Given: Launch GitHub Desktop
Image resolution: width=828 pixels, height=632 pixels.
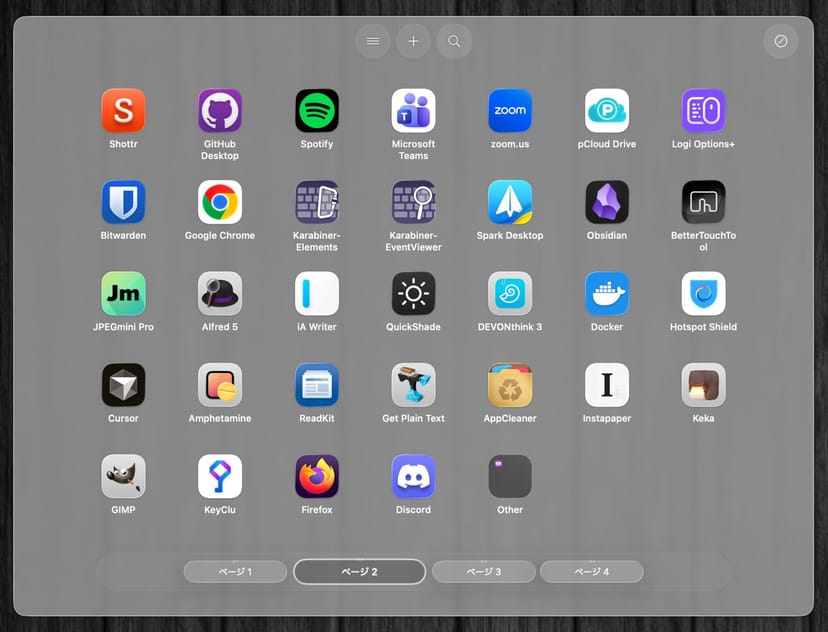Looking at the screenshot, I should [220, 111].
